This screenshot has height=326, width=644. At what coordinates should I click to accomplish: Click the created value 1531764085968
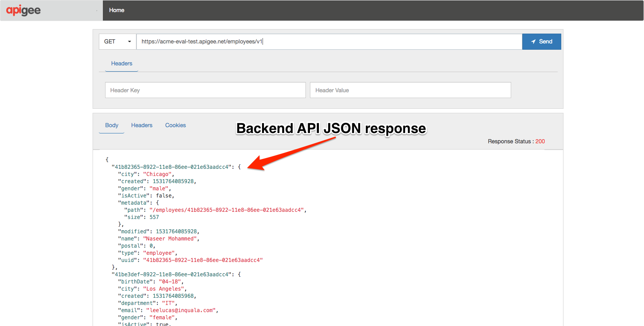pyautogui.click(x=173, y=296)
